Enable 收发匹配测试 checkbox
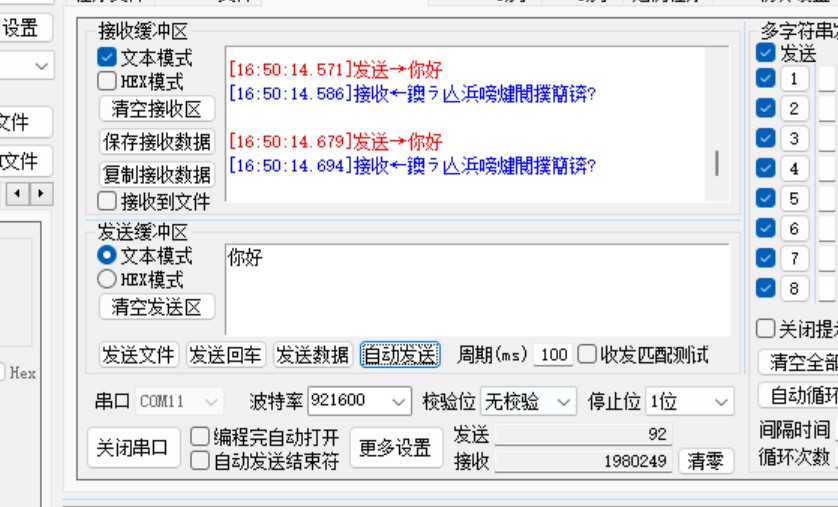Viewport: 838px width, 507px height. pyautogui.click(x=587, y=354)
